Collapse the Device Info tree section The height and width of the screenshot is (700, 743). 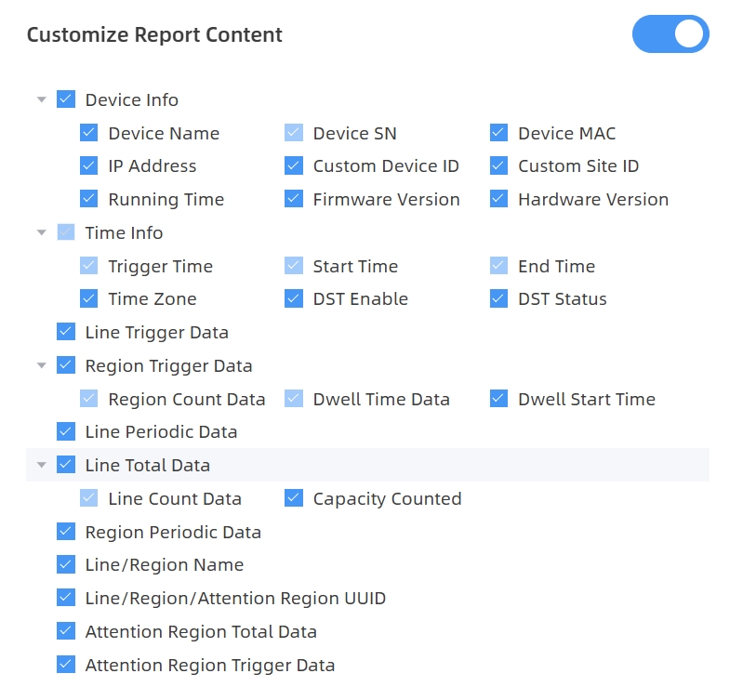point(41,99)
